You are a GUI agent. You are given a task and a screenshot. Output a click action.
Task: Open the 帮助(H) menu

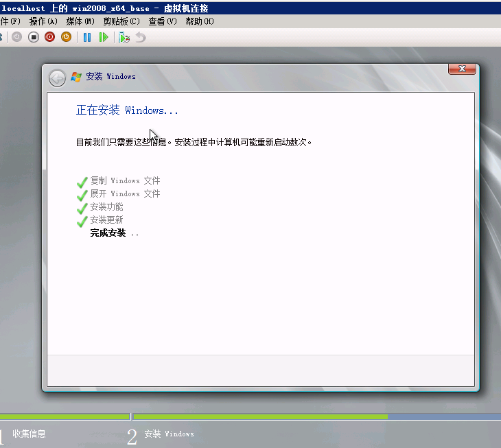(200, 21)
